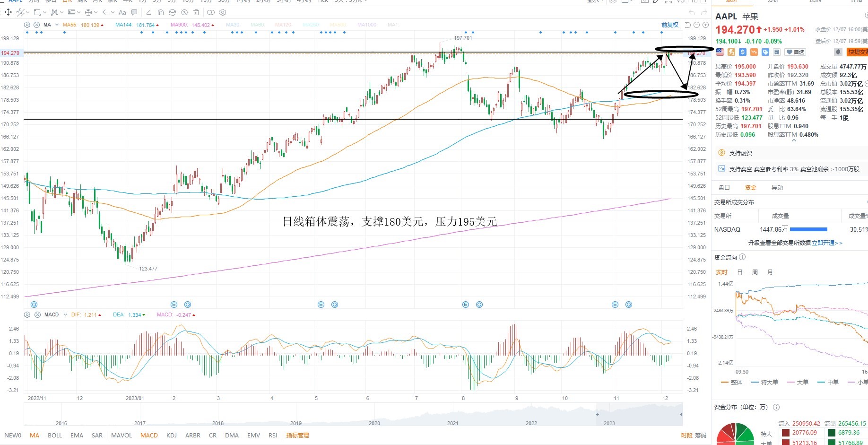Screen dimensions: 868x445
Task: Open 指标管理 indicator manager
Action: click(297, 436)
